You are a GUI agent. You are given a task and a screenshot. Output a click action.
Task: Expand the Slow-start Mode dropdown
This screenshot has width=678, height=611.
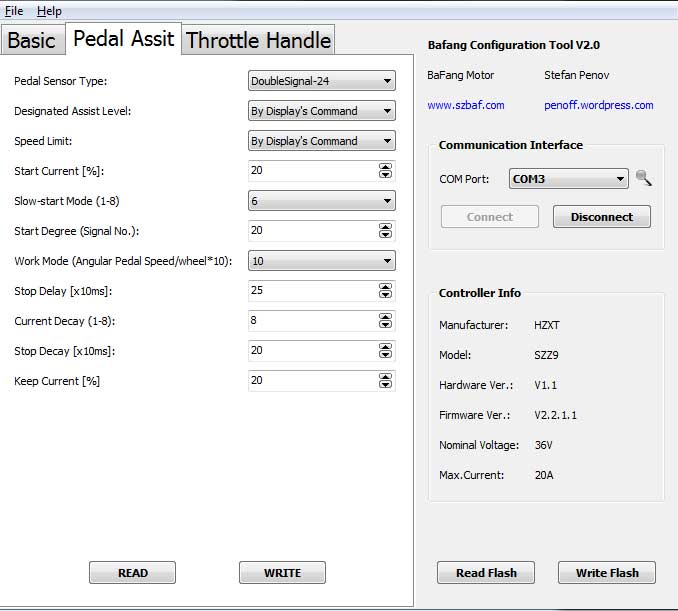tap(321, 201)
